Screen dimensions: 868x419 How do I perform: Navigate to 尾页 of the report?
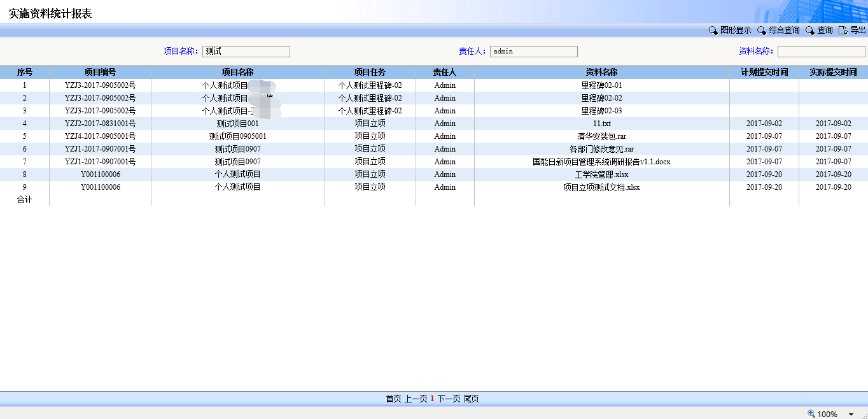[x=471, y=399]
